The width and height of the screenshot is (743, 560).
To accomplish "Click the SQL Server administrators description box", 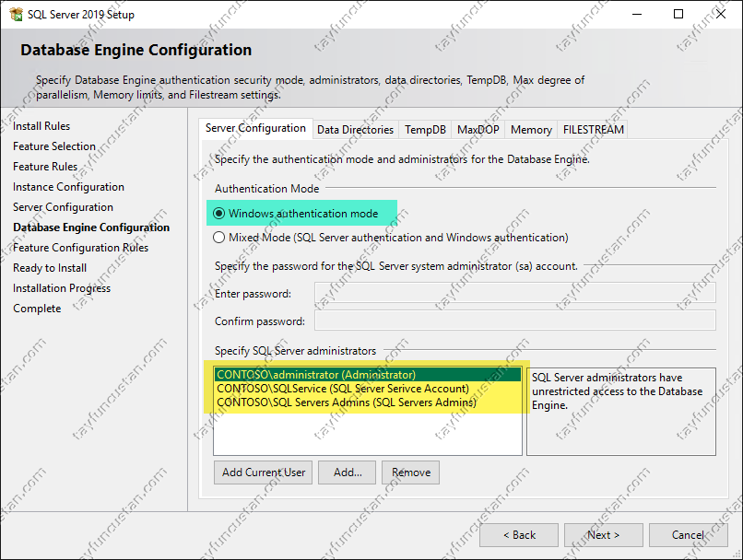I will coord(620,412).
